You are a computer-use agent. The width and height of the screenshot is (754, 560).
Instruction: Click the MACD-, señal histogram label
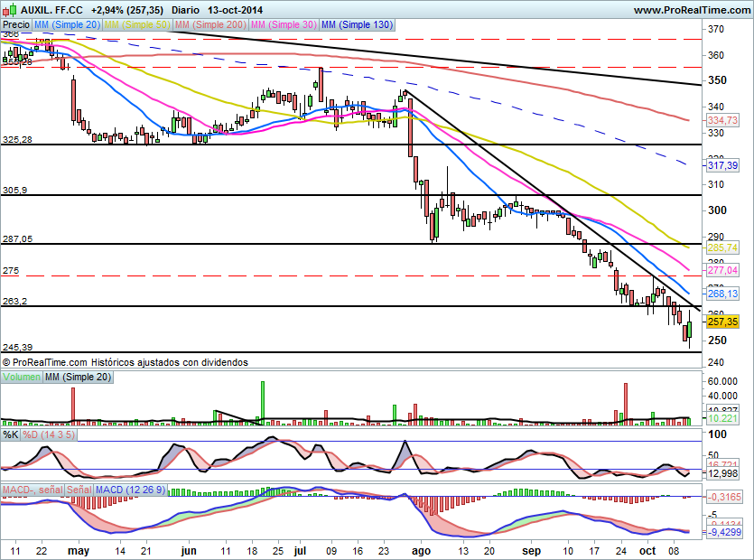tap(33, 490)
